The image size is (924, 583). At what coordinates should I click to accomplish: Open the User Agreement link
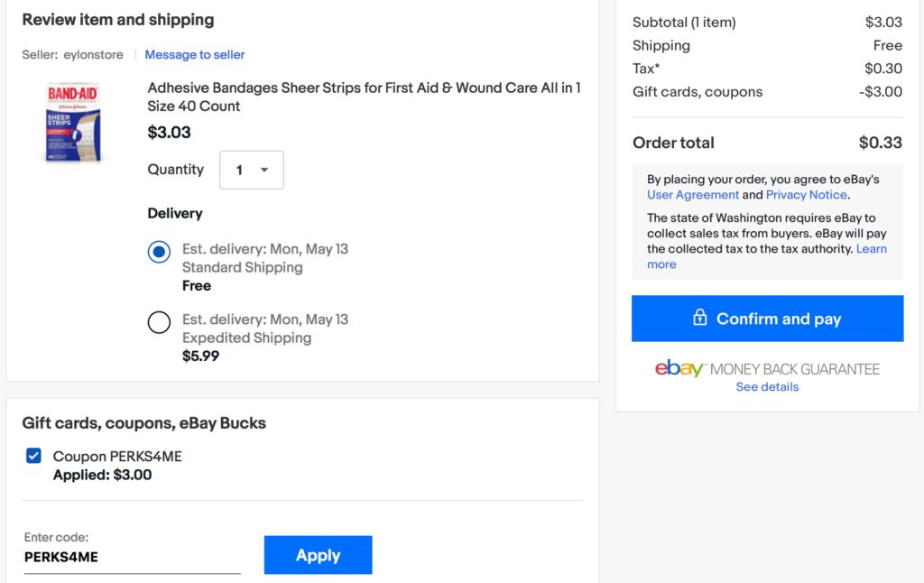coord(692,195)
